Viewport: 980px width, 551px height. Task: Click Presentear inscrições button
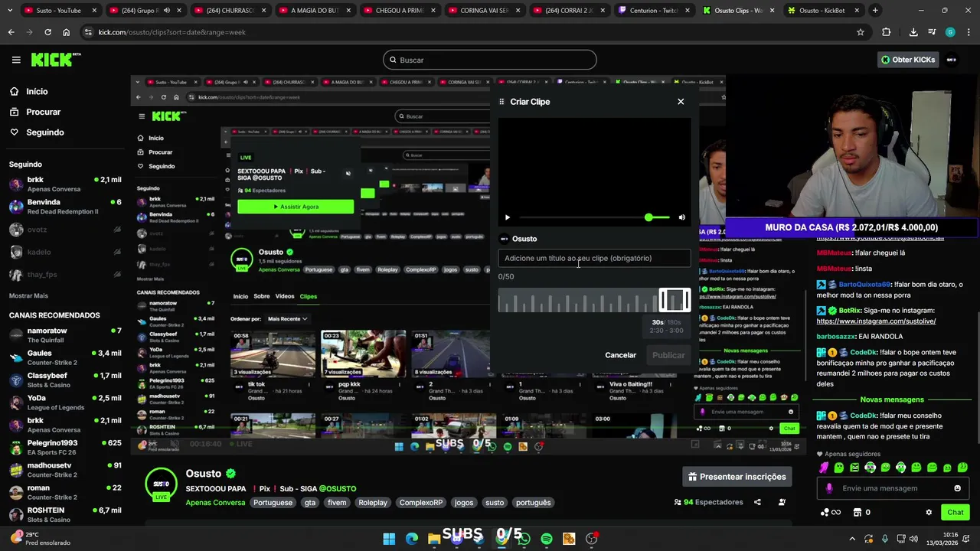pos(737,477)
